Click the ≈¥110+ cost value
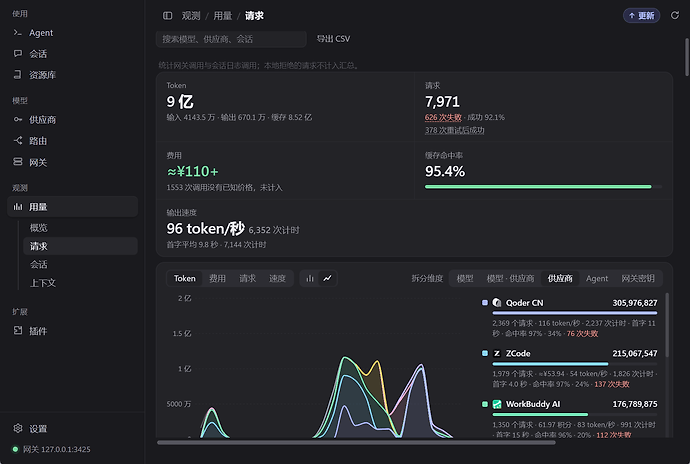 tap(192, 171)
